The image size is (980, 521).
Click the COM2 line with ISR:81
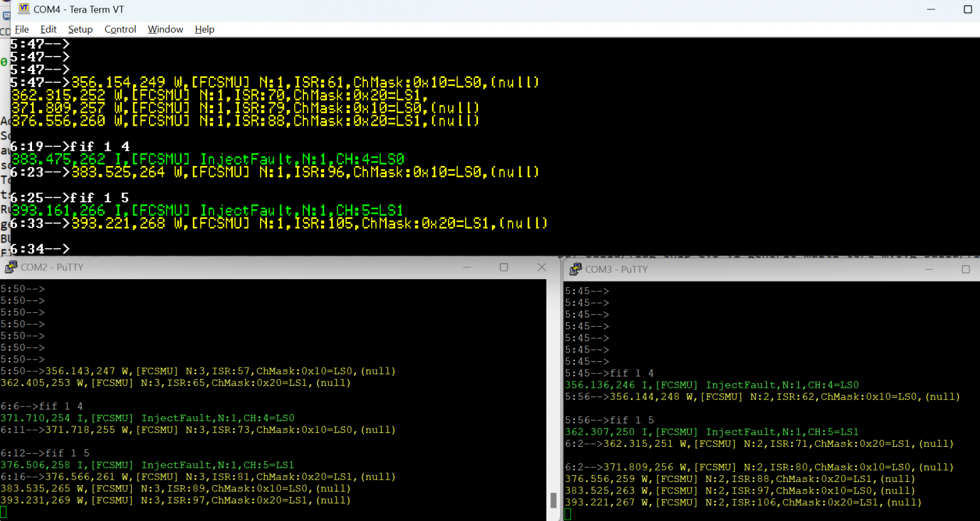tap(220, 477)
